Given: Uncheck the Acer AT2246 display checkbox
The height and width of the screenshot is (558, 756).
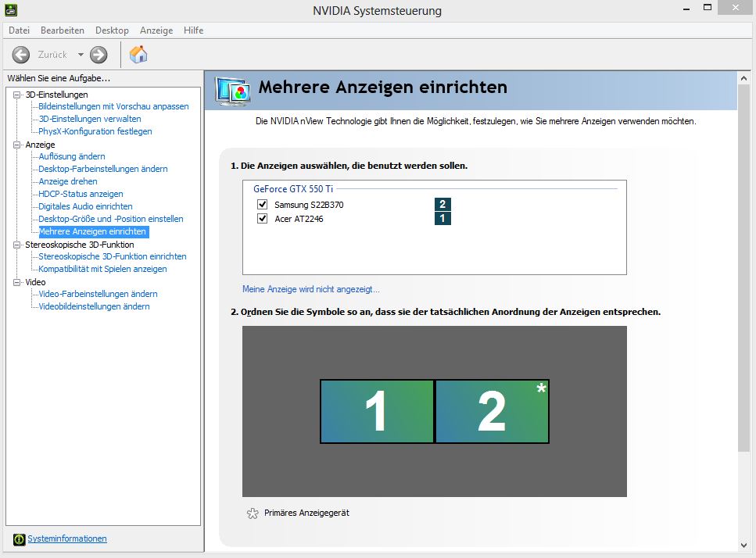Looking at the screenshot, I should point(262,219).
